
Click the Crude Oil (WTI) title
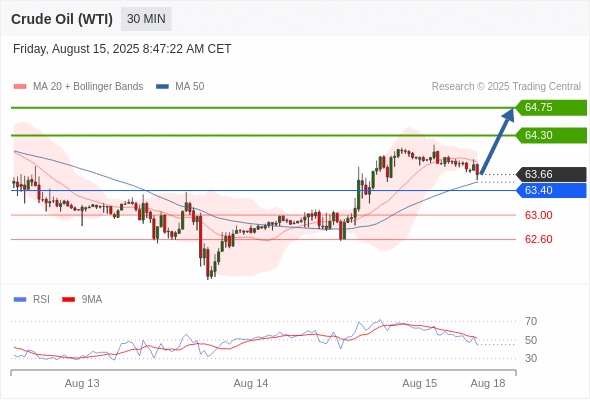click(62, 19)
